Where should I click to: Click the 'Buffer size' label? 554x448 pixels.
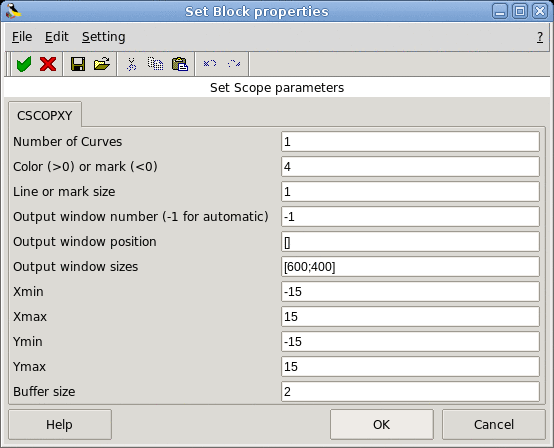tap(44, 391)
